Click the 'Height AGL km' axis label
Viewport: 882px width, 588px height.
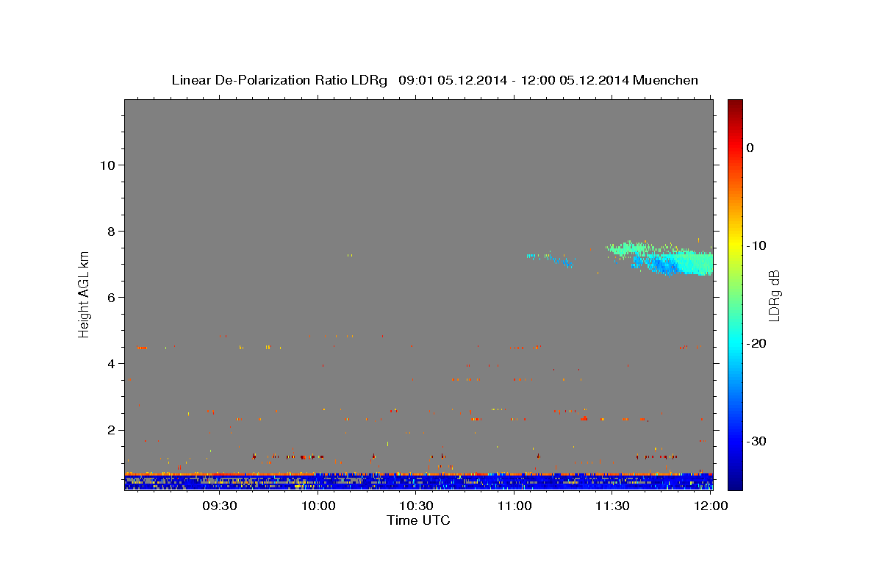[85, 295]
